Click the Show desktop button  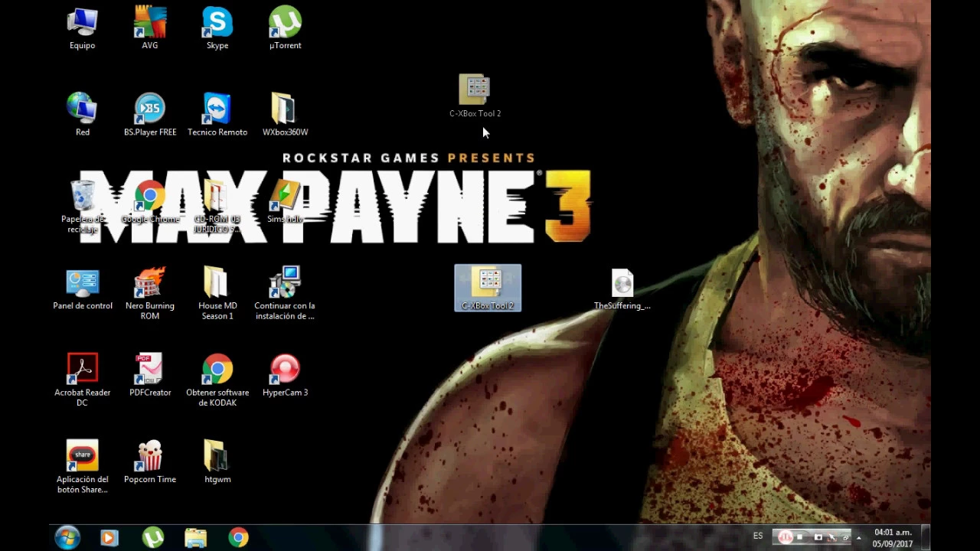925,538
